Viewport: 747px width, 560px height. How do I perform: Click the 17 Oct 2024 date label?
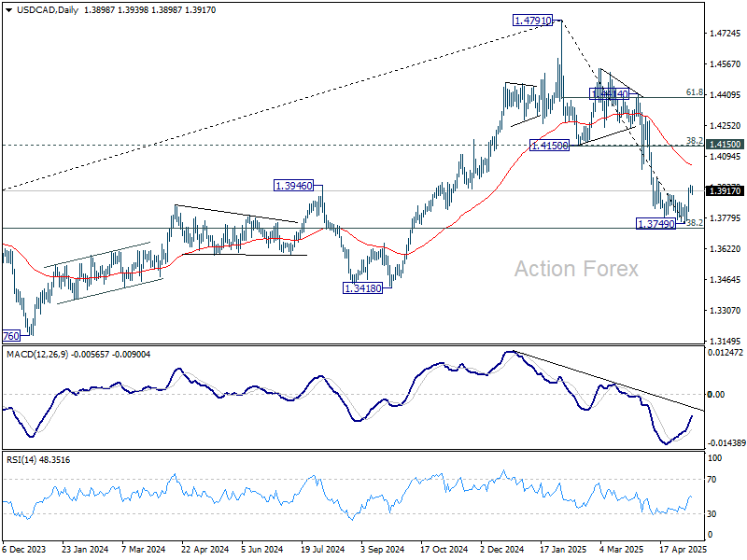pos(443,550)
